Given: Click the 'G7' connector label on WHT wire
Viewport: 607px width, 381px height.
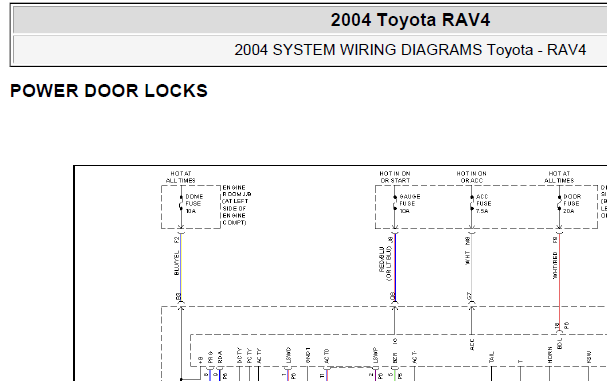Looking at the screenshot, I should tap(468, 296).
